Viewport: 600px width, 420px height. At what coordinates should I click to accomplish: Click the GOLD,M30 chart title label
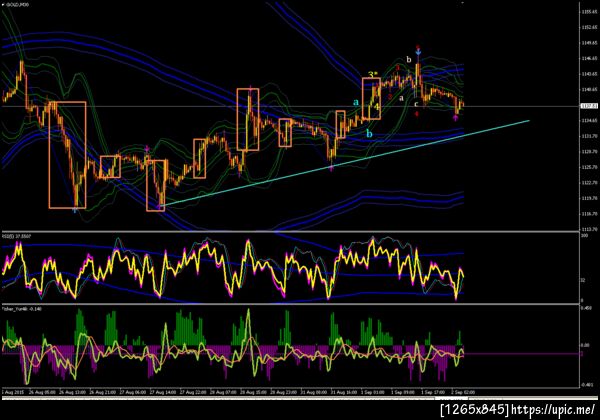[17, 5]
